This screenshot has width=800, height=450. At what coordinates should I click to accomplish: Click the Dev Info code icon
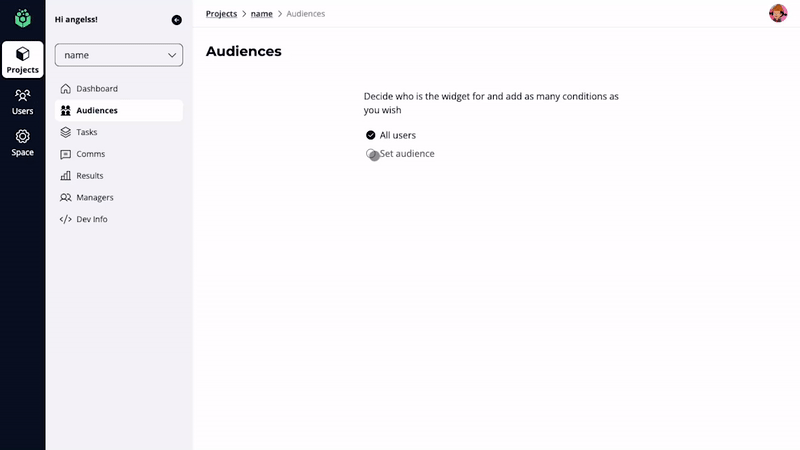coord(65,219)
